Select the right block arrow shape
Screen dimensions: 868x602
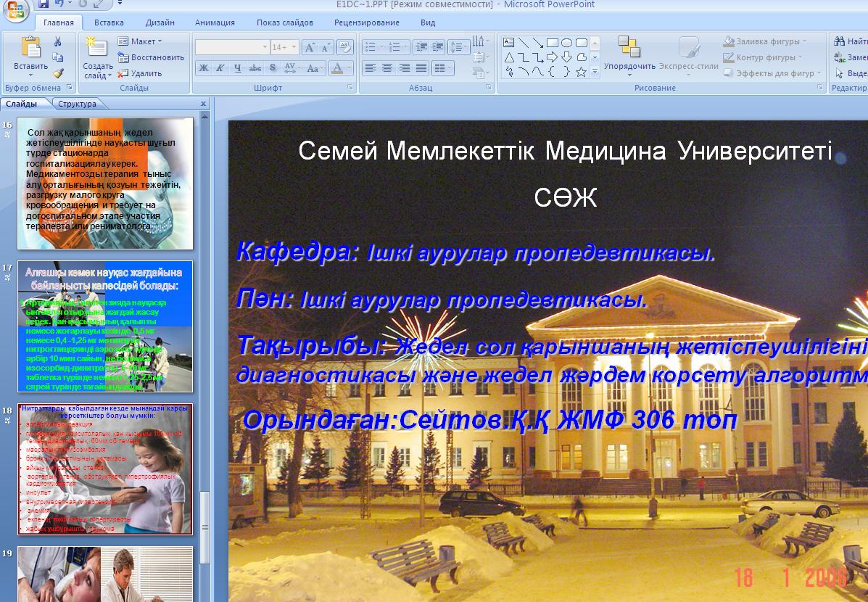coord(552,57)
